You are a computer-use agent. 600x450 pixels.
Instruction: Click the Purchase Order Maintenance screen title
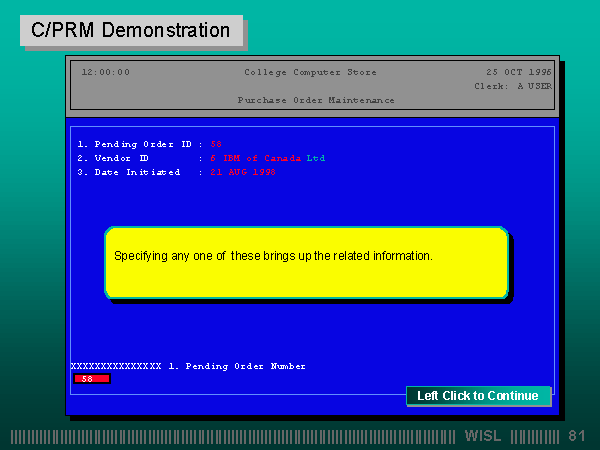pos(316,100)
